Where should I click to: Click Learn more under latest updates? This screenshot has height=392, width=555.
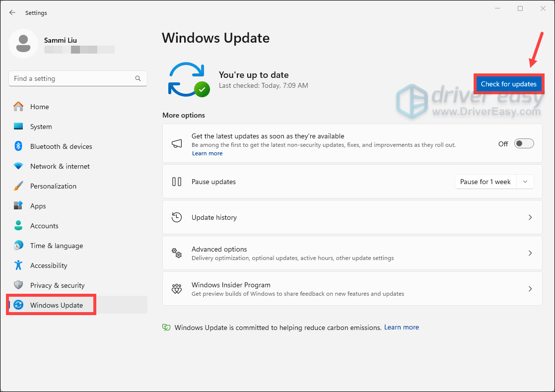[207, 153]
